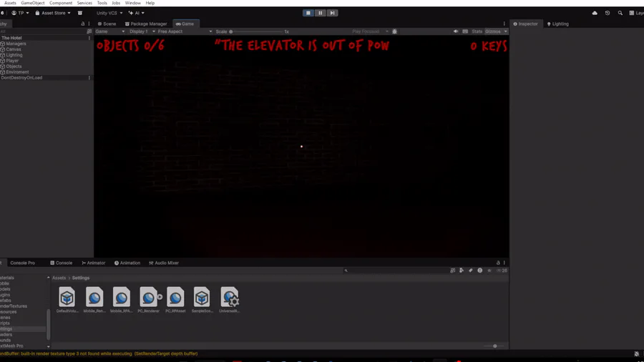Select the SampleSce... asset
Screen dimensions: 644x362
(202, 300)
